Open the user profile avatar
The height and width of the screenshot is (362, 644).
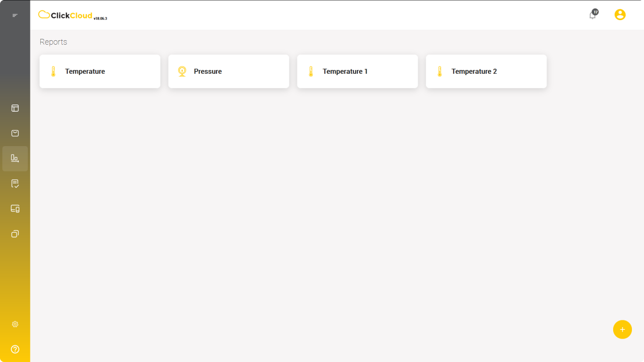pos(620,15)
